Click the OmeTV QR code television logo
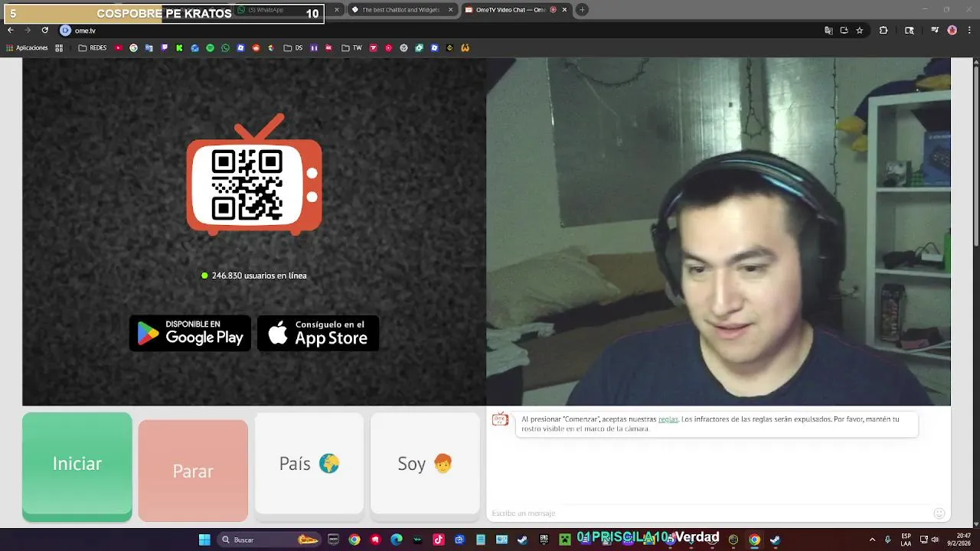 254,174
